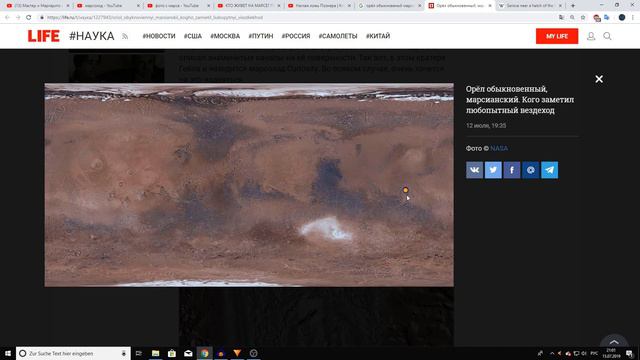Close the active 'Орёл обыкновенный' tab
640x360 pixels.
[489, 6]
